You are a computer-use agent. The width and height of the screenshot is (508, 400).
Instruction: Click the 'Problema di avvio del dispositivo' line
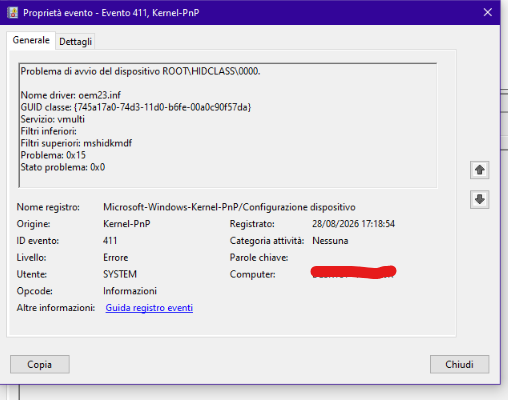[x=140, y=71]
